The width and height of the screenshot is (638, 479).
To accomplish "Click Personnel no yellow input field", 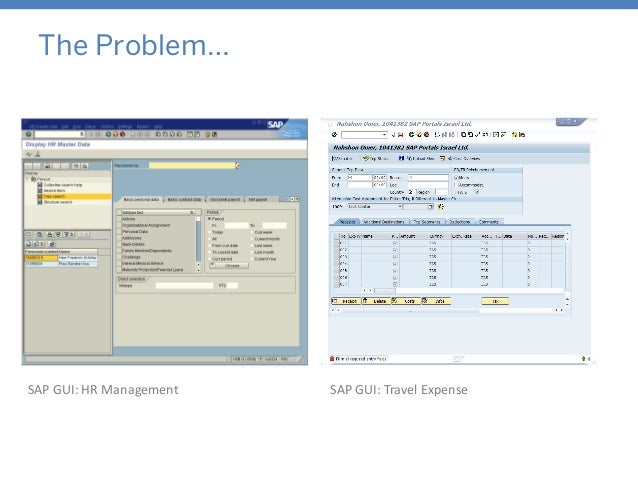I will click(192, 165).
